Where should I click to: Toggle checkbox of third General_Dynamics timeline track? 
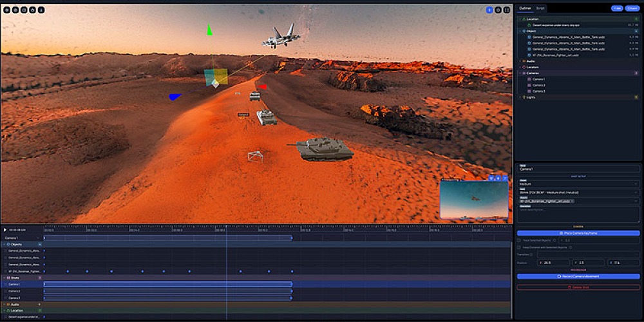(x=6, y=265)
